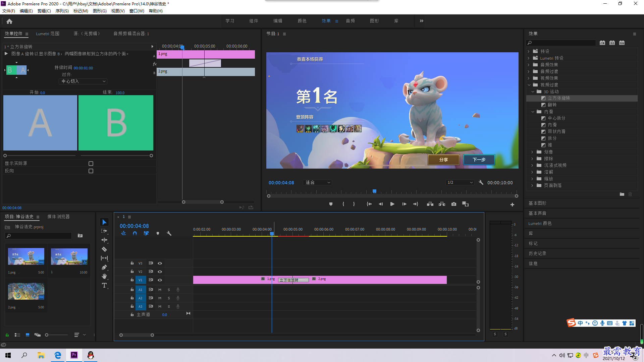Switch to 音频 workspace tab
Screen dimensions: 644x362
[x=350, y=21]
